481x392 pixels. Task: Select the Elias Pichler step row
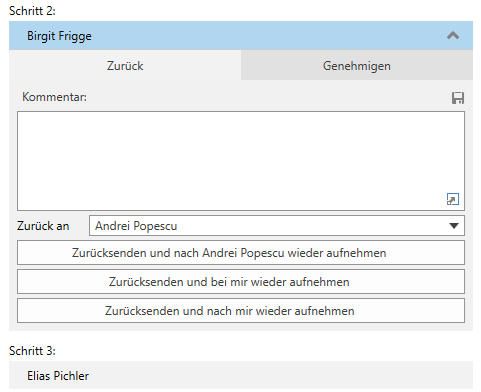point(241,375)
